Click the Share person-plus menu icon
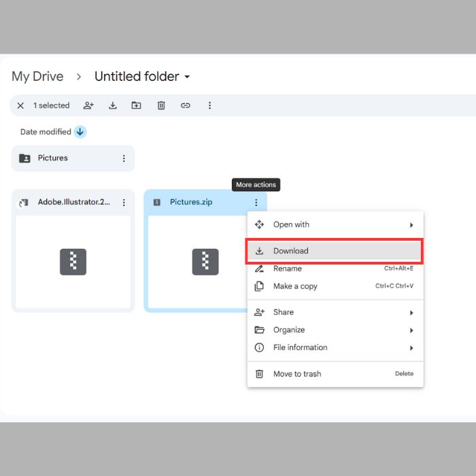Screen dimensions: 476x476 tap(259, 312)
